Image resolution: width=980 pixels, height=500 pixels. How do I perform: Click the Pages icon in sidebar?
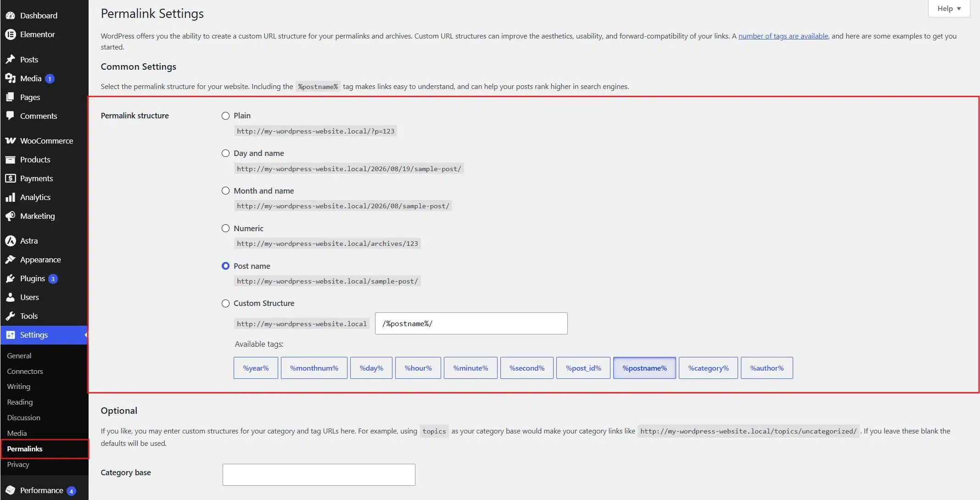10,97
